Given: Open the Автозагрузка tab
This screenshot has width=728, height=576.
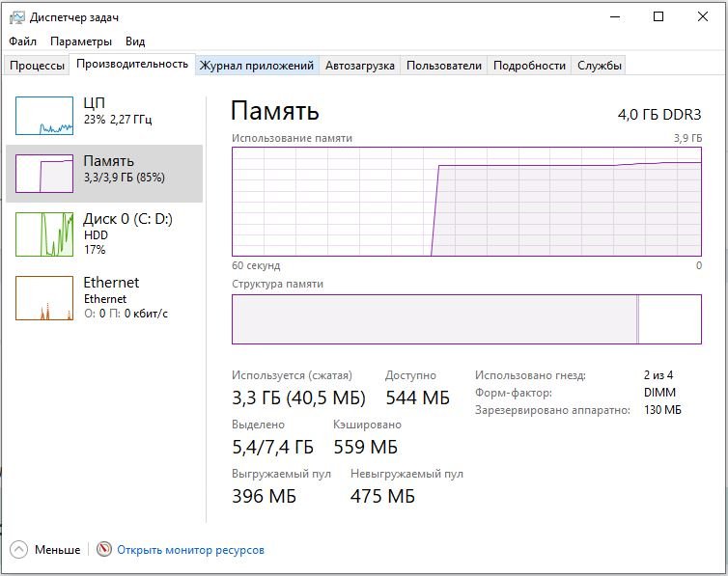Looking at the screenshot, I should pos(360,66).
